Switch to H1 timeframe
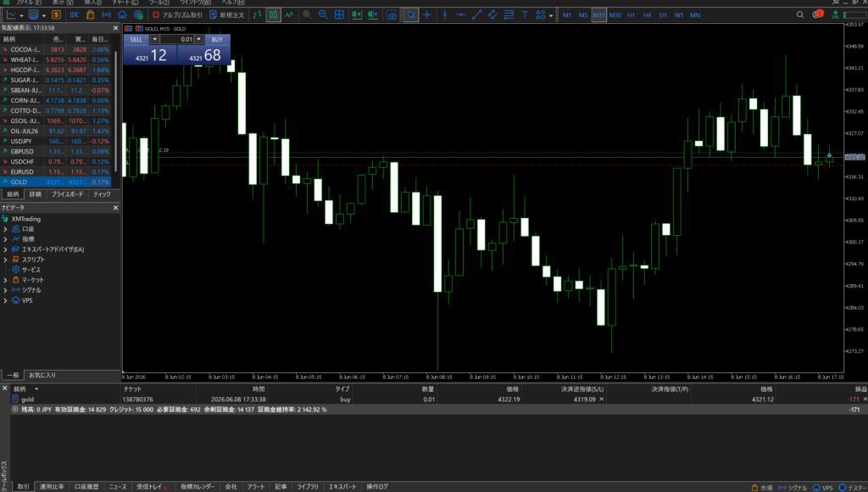This screenshot has width=868, height=492. 631,15
